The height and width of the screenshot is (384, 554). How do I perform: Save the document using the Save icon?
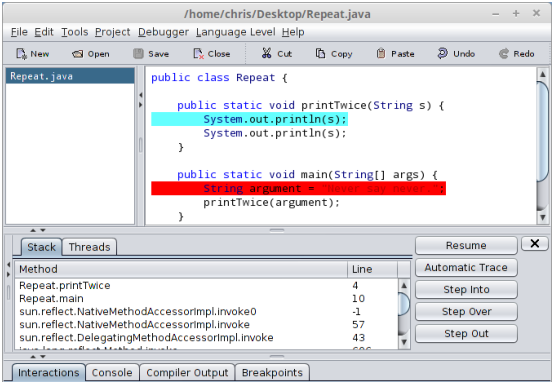pos(138,54)
